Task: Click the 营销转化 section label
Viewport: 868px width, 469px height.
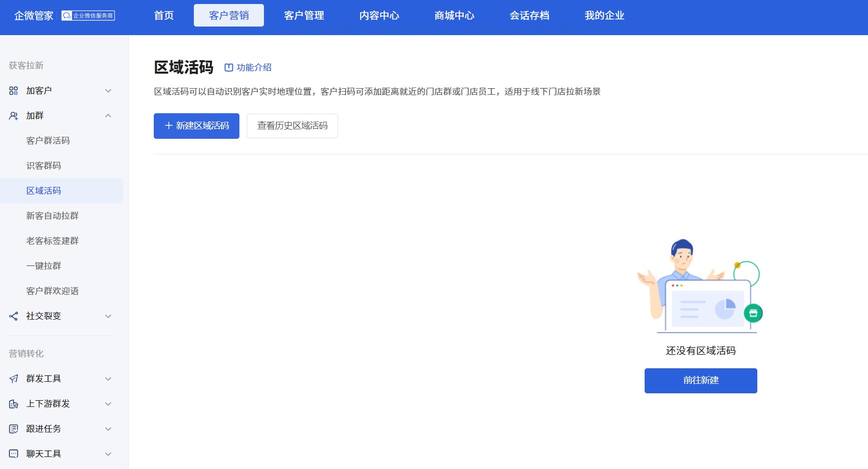Action: click(26, 354)
